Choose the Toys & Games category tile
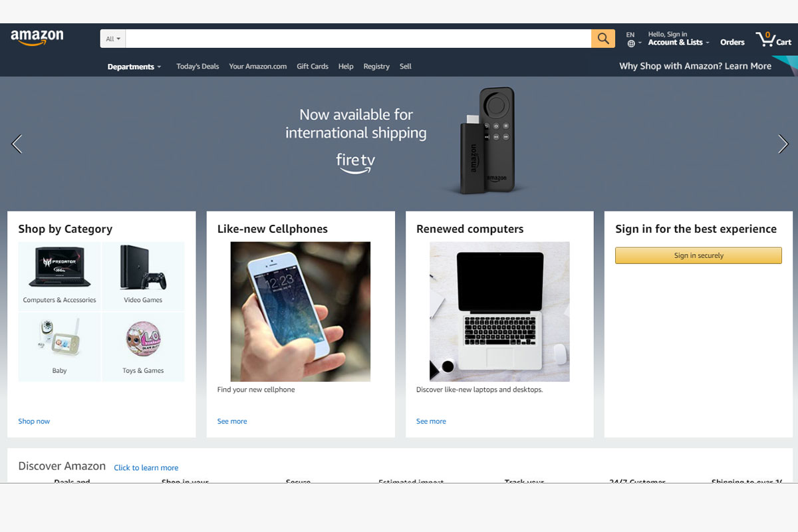Screen dimensions: 798x532 point(143,346)
